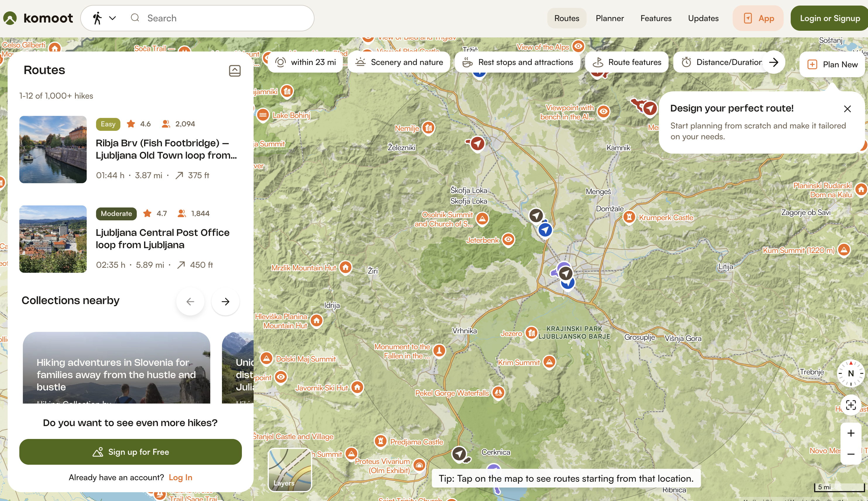
Task: Show the next nearby collection
Action: 225,301
